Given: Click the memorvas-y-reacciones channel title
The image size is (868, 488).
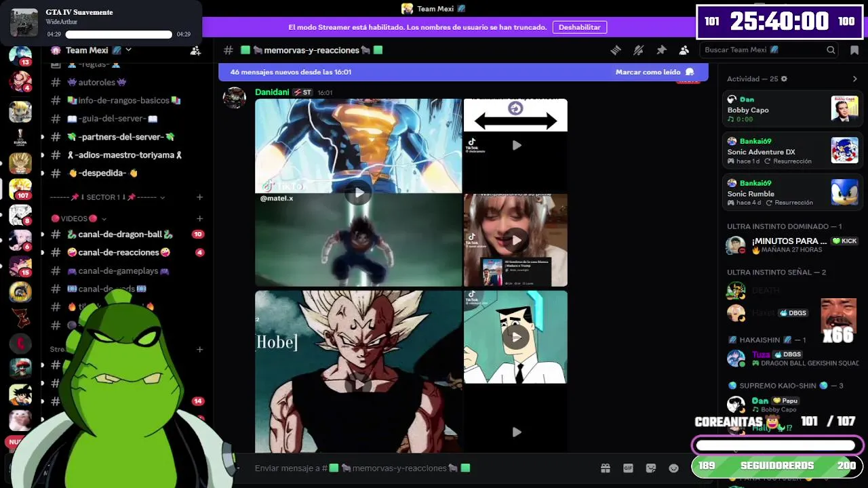Looking at the screenshot, I should [312, 50].
